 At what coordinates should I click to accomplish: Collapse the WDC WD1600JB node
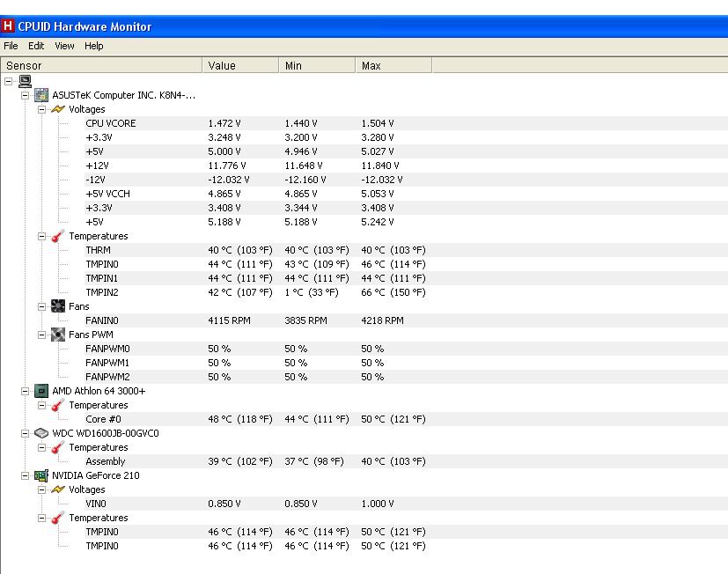click(x=25, y=433)
